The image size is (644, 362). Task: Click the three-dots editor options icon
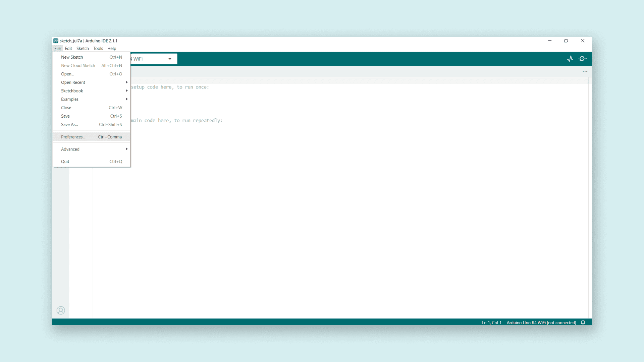585,71
